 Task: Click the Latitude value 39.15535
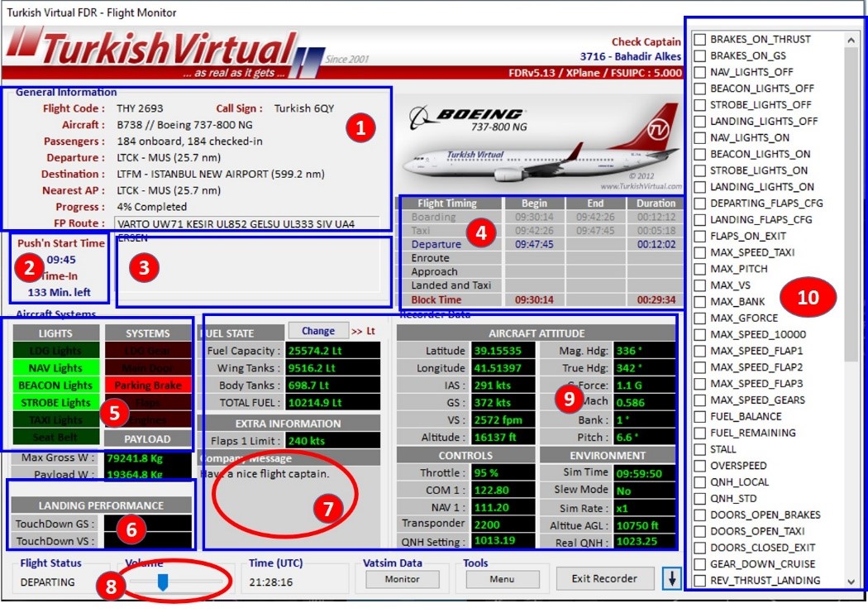(503, 351)
